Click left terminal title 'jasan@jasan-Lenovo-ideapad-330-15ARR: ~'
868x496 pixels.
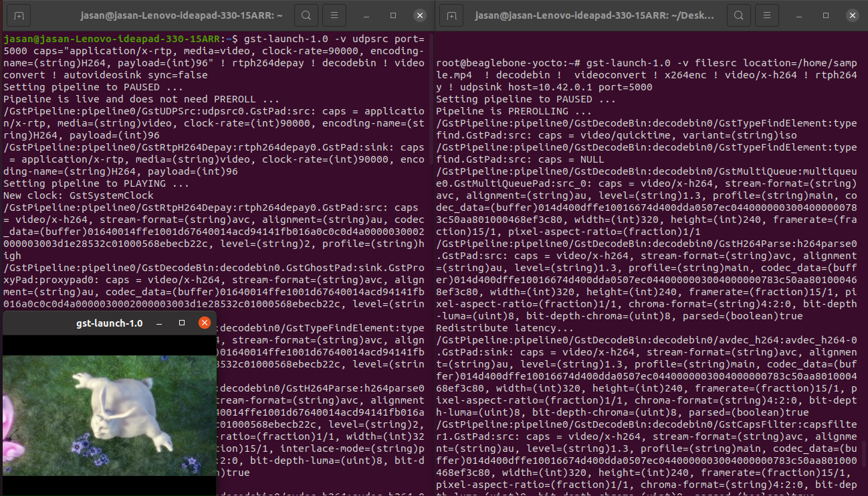click(x=181, y=15)
